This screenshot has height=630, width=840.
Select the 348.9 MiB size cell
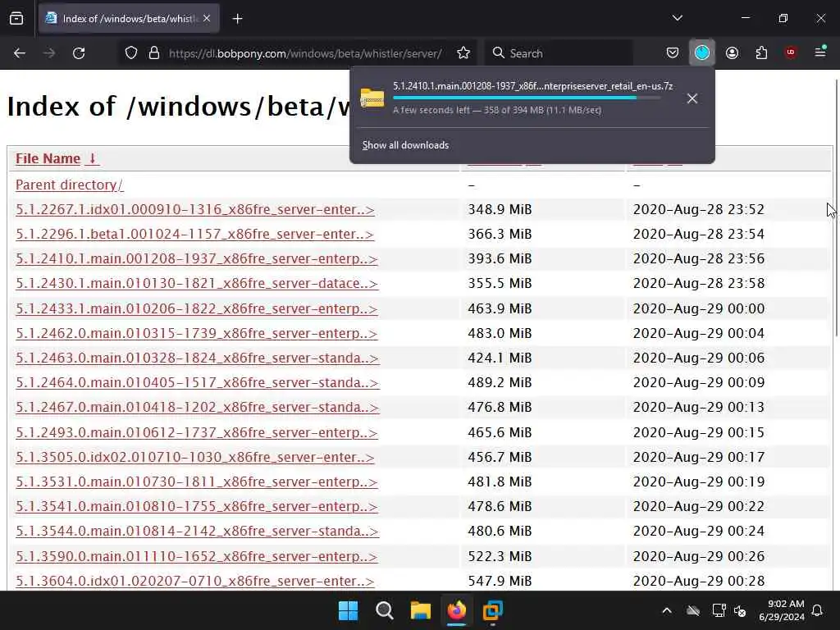point(500,209)
